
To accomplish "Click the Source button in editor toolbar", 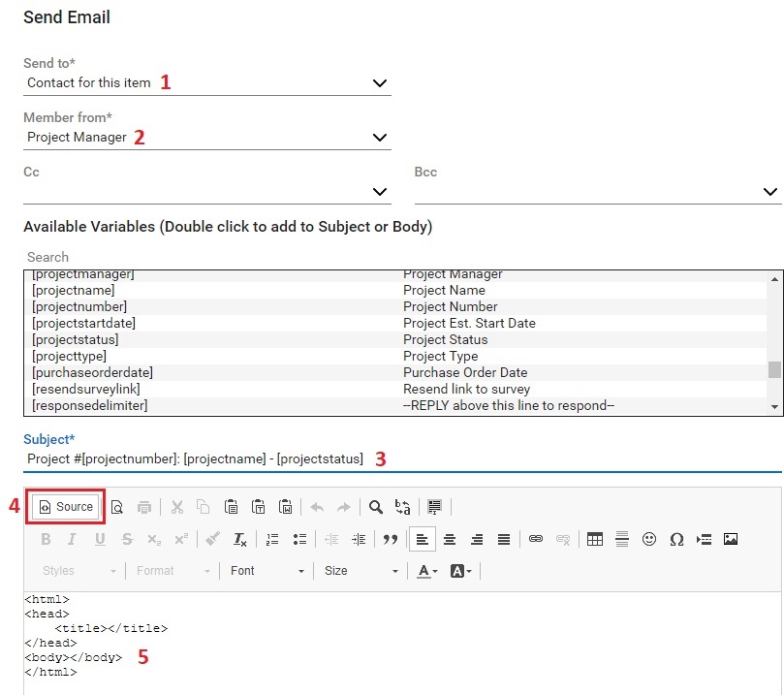I will coord(66,507).
